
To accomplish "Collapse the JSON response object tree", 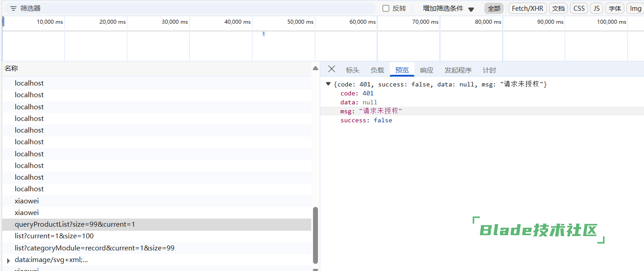I will coord(328,84).
